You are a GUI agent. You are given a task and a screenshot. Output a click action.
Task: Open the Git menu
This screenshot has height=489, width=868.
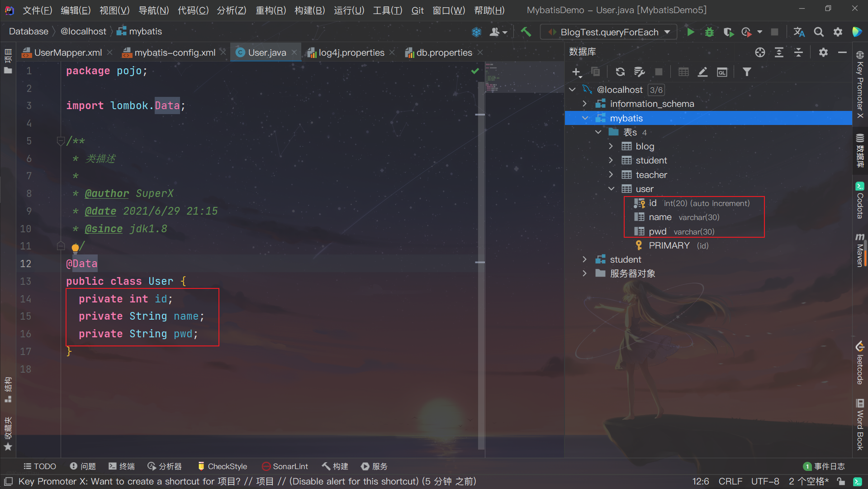pyautogui.click(x=417, y=10)
